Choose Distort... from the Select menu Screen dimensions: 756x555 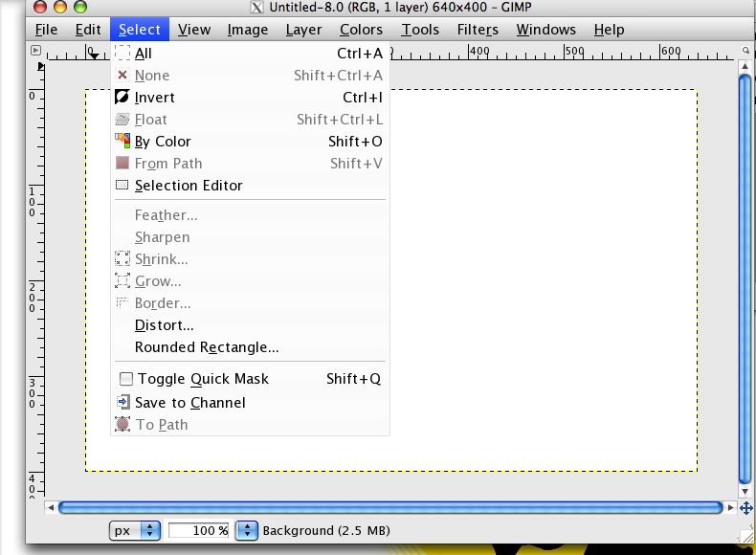[250, 325]
